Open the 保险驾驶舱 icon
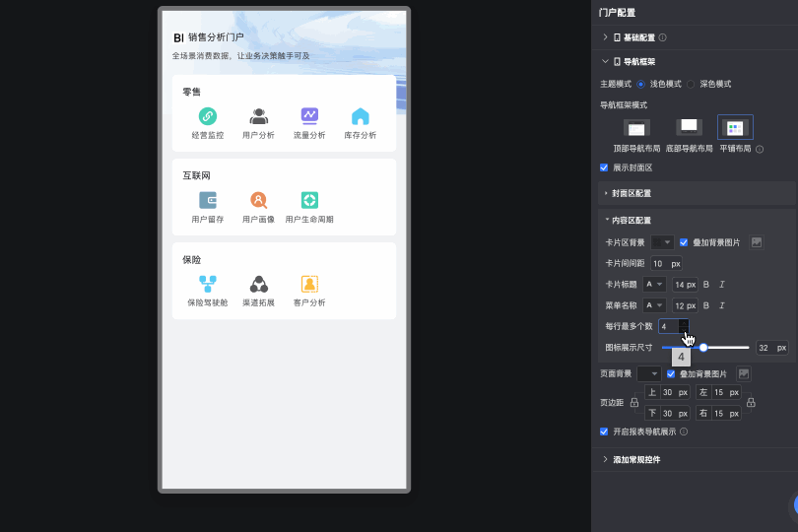Image resolution: width=798 pixels, height=532 pixels. coord(208,284)
